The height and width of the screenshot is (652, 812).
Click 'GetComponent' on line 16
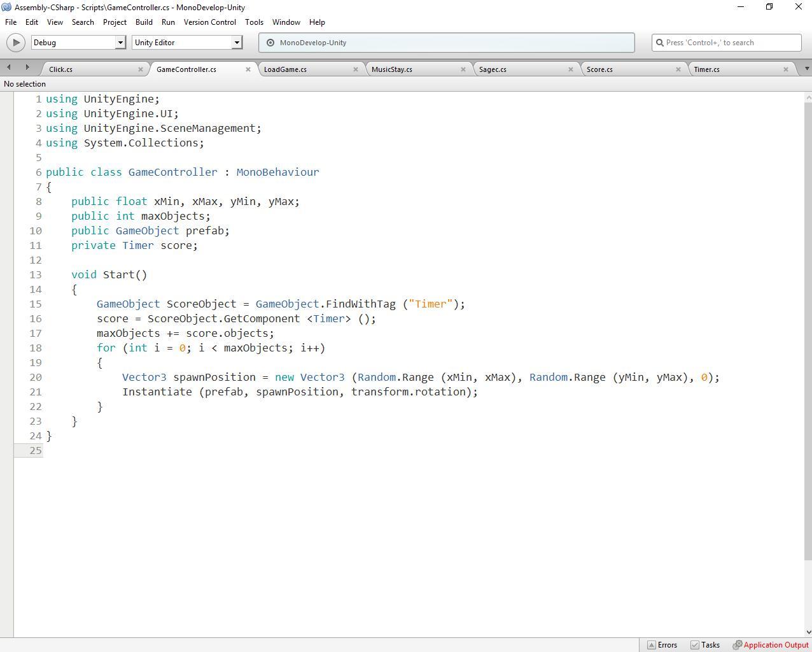point(262,318)
